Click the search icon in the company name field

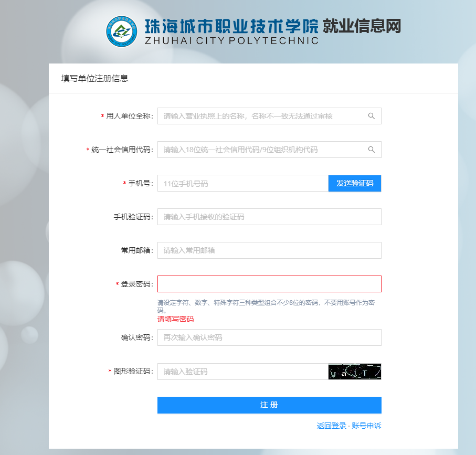click(371, 116)
